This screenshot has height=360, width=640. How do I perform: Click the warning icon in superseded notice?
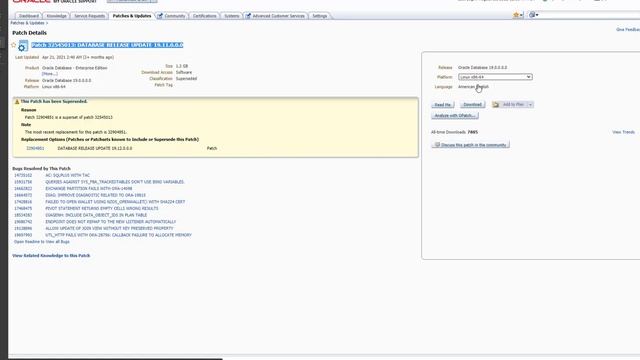[17, 101]
